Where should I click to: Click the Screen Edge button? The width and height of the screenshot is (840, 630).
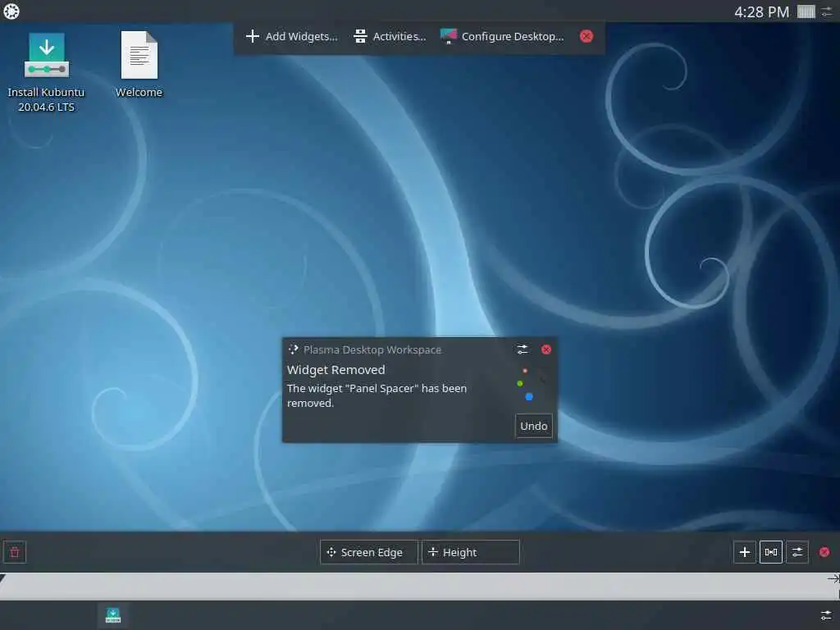368,552
